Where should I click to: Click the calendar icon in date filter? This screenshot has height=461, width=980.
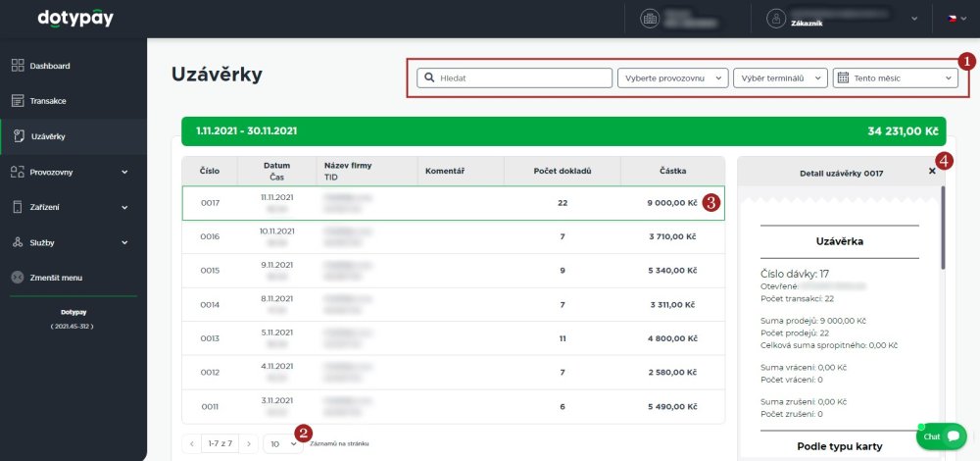pos(843,78)
